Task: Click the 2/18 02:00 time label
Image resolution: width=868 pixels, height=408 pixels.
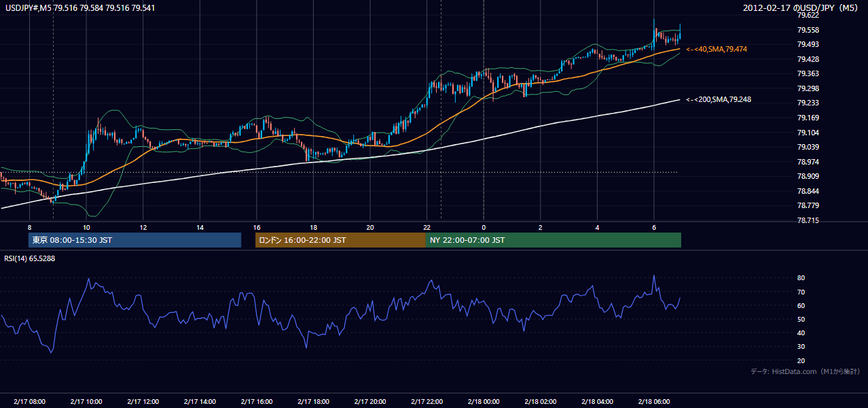Action: coord(540,402)
